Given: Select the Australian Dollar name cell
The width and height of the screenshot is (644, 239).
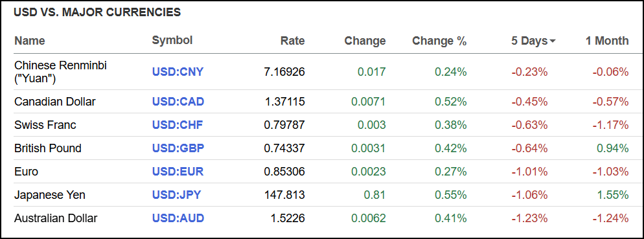Looking at the screenshot, I should click(x=56, y=218).
